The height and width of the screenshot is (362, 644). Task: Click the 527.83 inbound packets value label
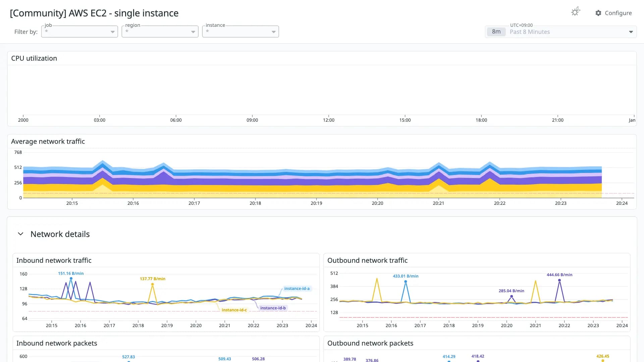tap(128, 357)
